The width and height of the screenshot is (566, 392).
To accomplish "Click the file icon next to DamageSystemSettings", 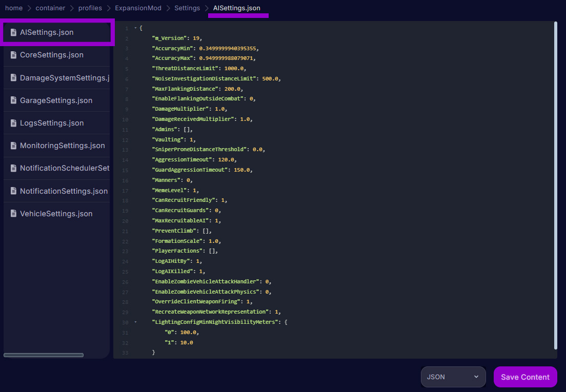I will tap(13, 78).
